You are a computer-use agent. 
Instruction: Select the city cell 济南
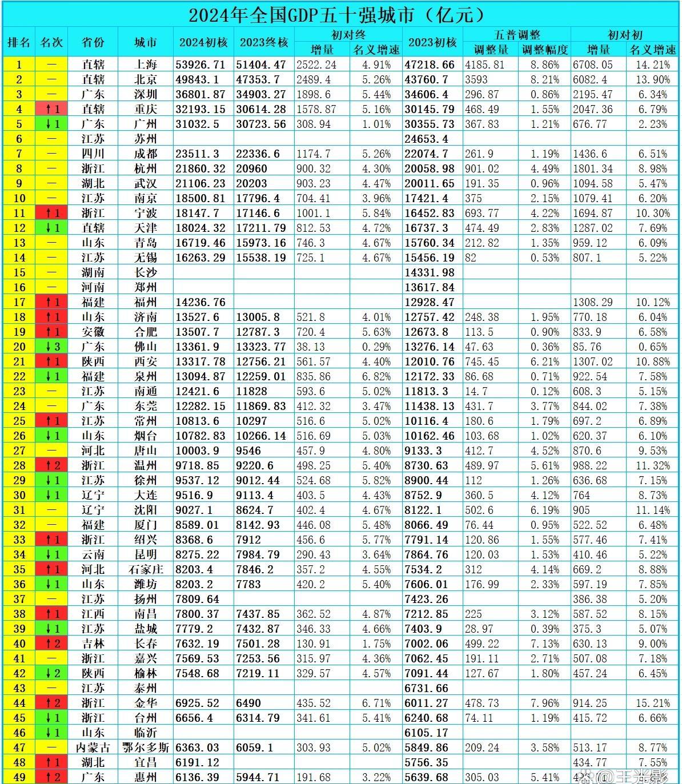click(x=146, y=317)
